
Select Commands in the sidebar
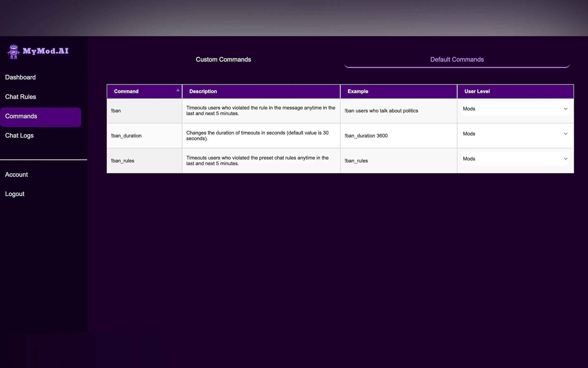21,116
